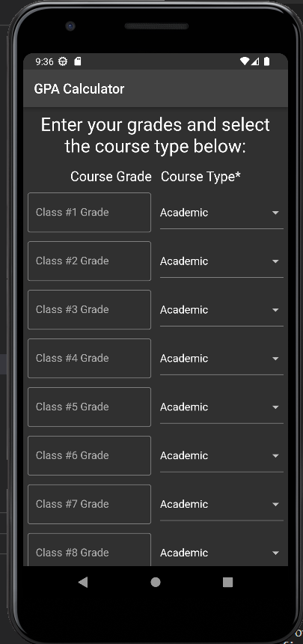This screenshot has width=303, height=644.
Task: Expand the Class #3 Academic dropdown arrow
Action: click(275, 310)
